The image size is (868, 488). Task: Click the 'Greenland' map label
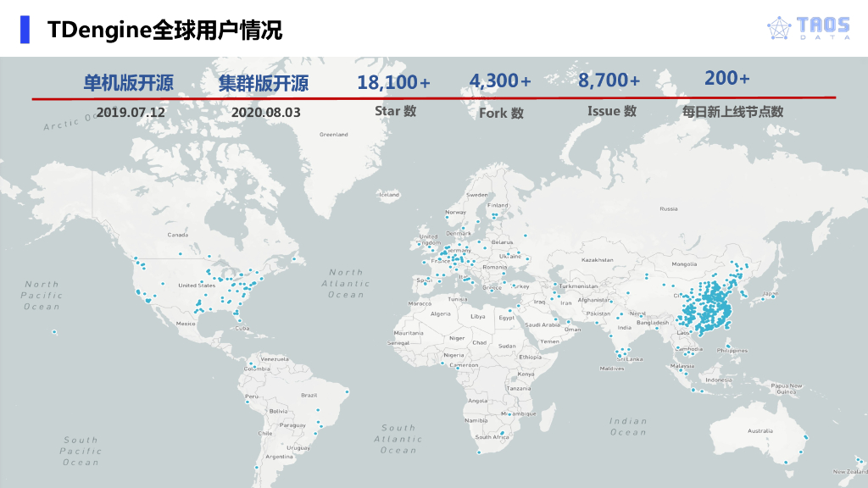[x=334, y=135]
